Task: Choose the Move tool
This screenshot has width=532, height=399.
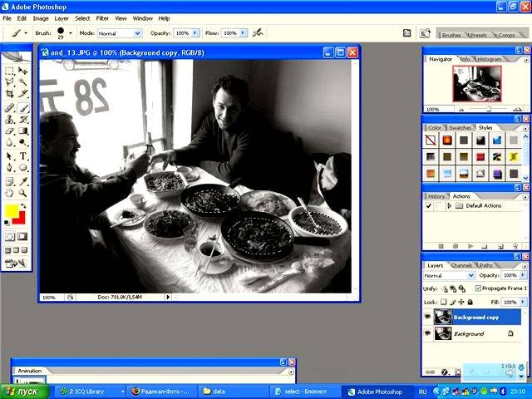Action: 23,71
